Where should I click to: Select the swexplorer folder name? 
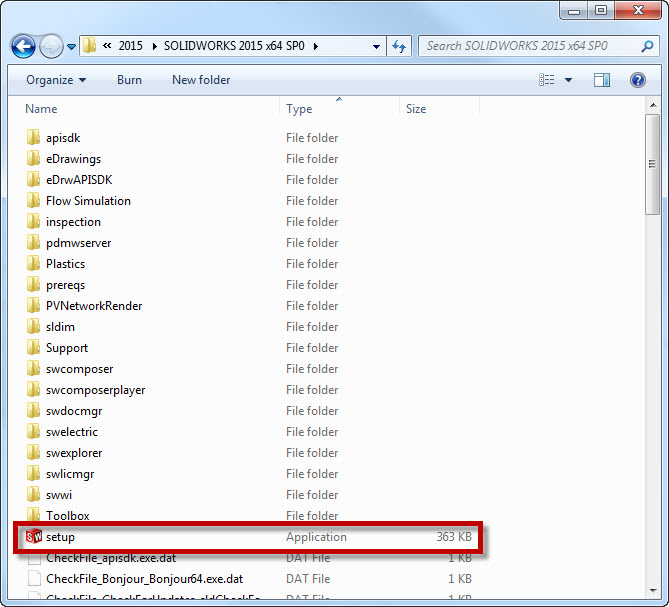pos(74,453)
